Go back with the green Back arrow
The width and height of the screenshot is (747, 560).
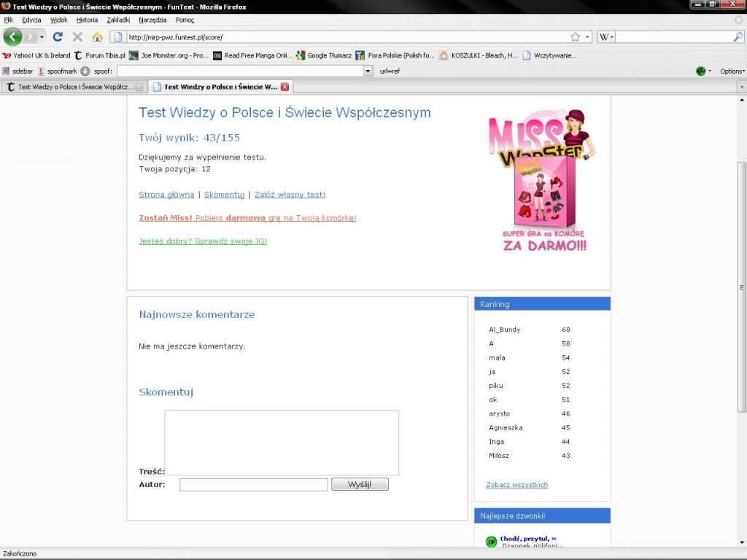tap(12, 36)
